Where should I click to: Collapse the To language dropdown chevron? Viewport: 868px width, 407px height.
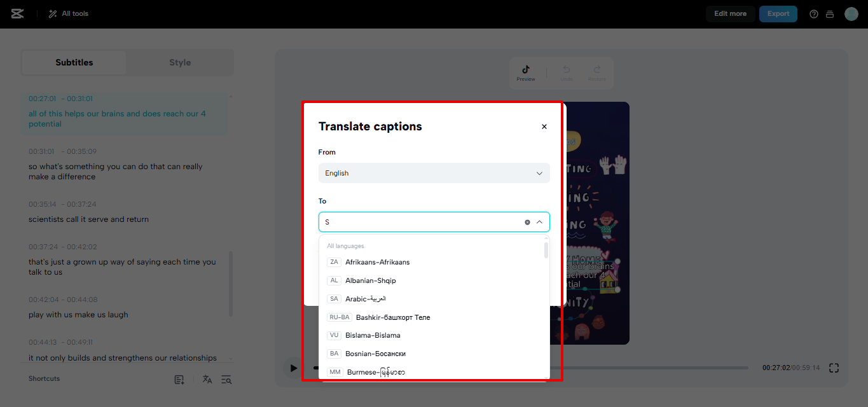(539, 222)
